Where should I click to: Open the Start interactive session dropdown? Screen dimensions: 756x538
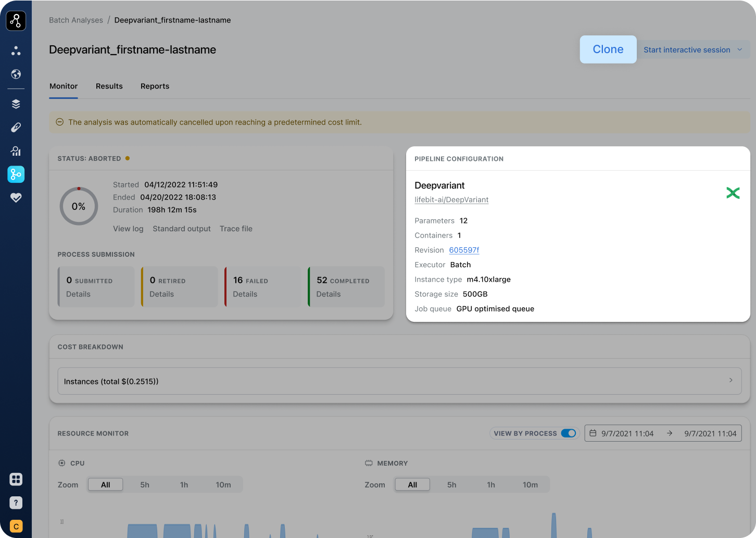coord(694,49)
